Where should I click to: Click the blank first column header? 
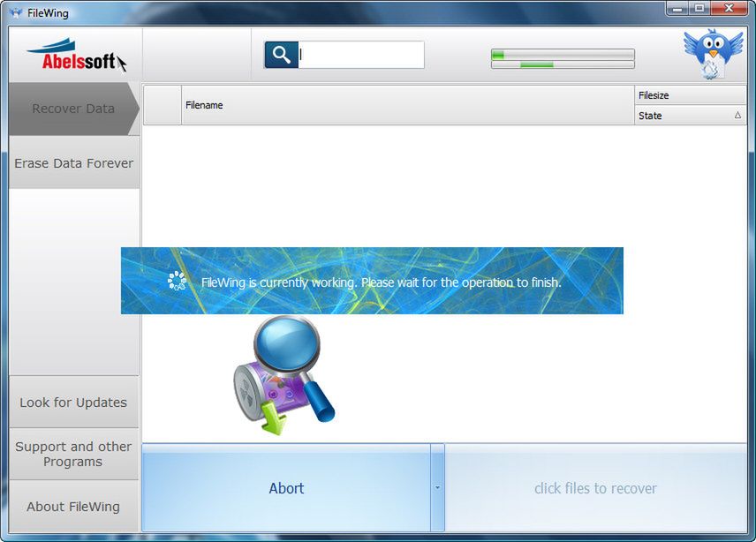pyautogui.click(x=163, y=105)
